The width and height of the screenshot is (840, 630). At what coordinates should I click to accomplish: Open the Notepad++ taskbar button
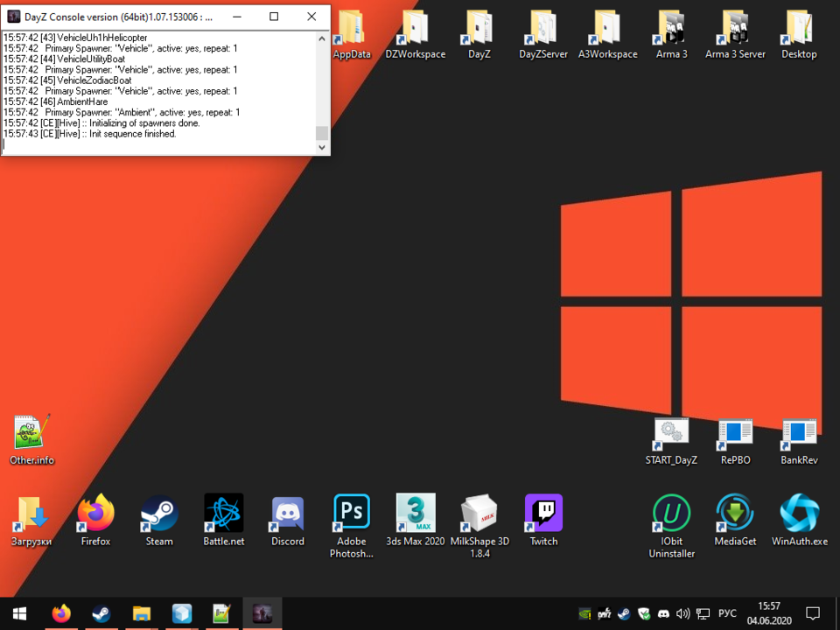(221, 613)
